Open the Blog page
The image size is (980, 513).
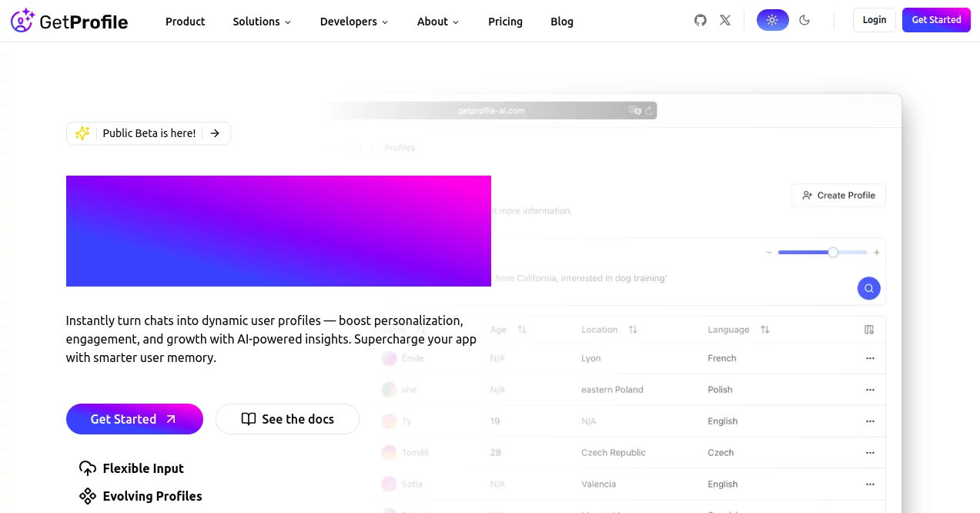562,22
